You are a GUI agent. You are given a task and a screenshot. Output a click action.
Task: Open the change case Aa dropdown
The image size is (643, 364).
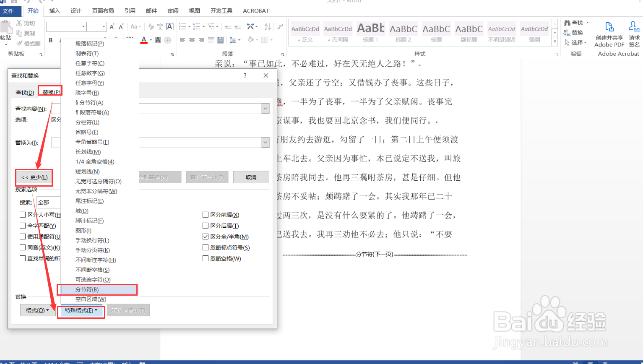click(x=135, y=26)
